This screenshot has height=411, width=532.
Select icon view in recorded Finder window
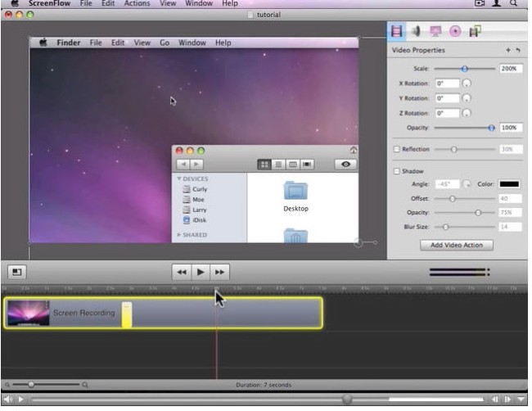tap(264, 165)
